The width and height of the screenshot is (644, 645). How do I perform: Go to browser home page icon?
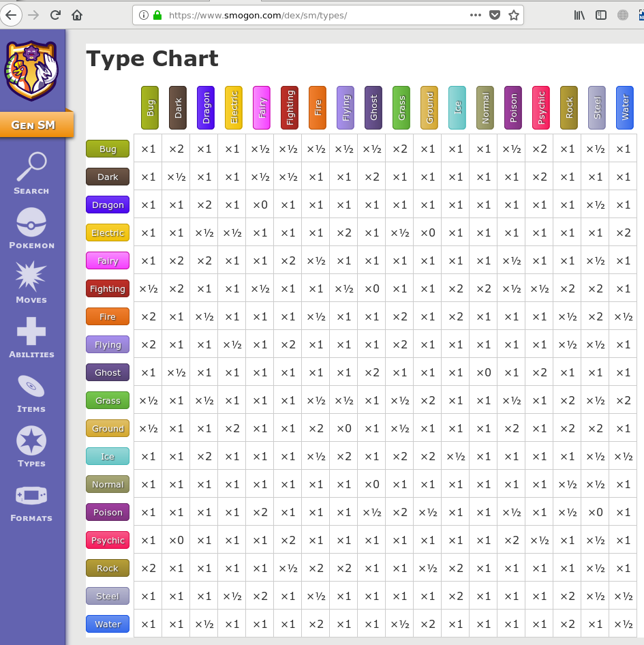click(x=77, y=15)
